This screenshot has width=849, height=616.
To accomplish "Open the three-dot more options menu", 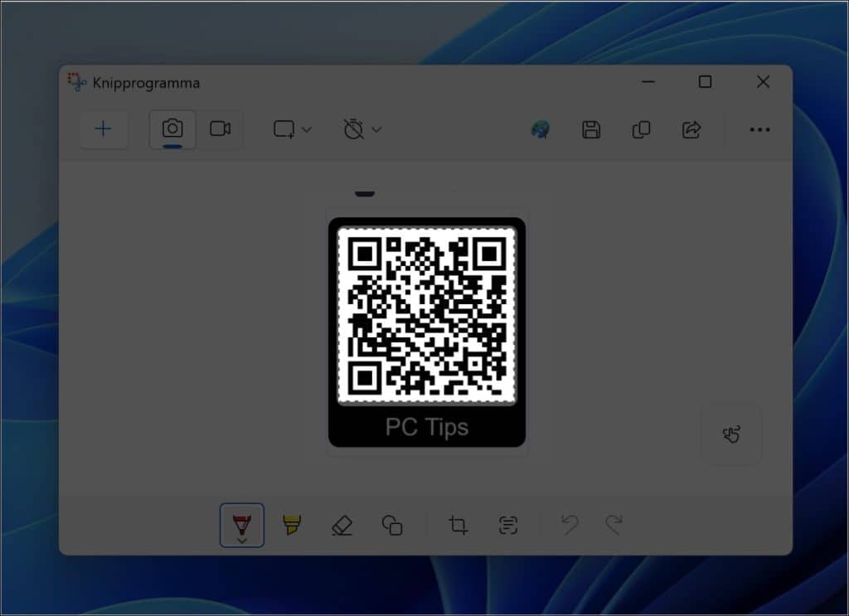I will click(759, 130).
